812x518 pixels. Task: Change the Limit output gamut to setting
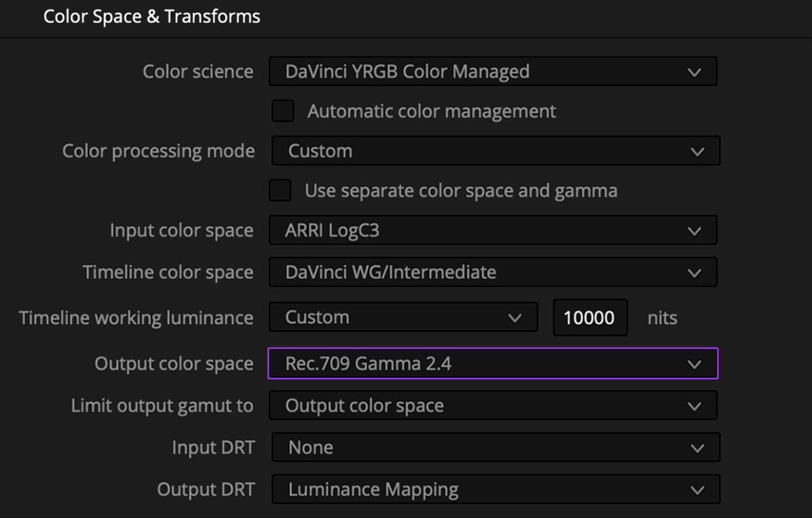coord(492,405)
